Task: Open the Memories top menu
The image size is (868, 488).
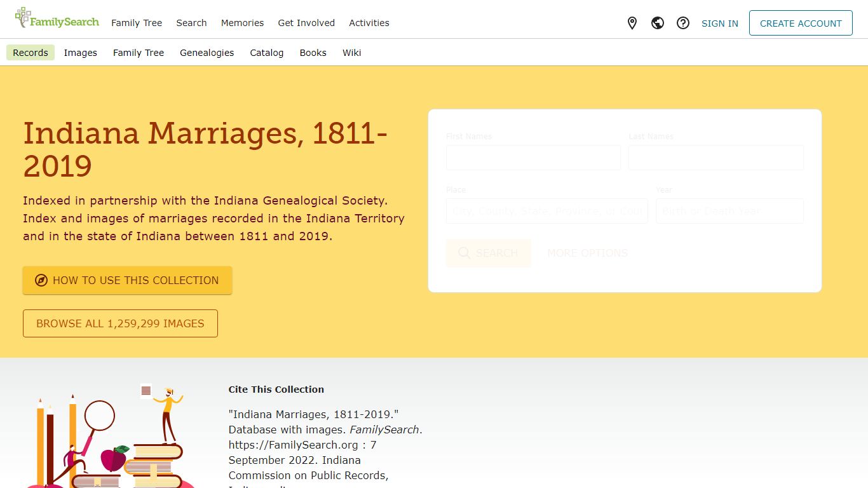Action: 242,23
